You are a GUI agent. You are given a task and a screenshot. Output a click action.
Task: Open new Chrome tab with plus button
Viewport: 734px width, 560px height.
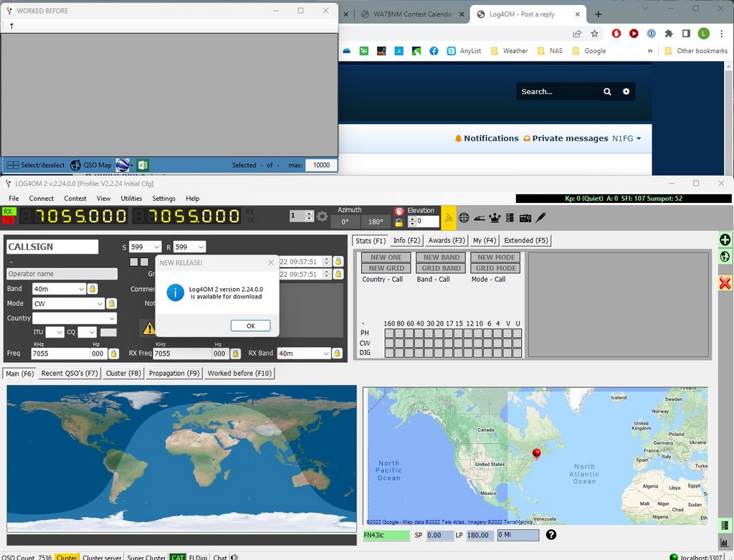[599, 14]
